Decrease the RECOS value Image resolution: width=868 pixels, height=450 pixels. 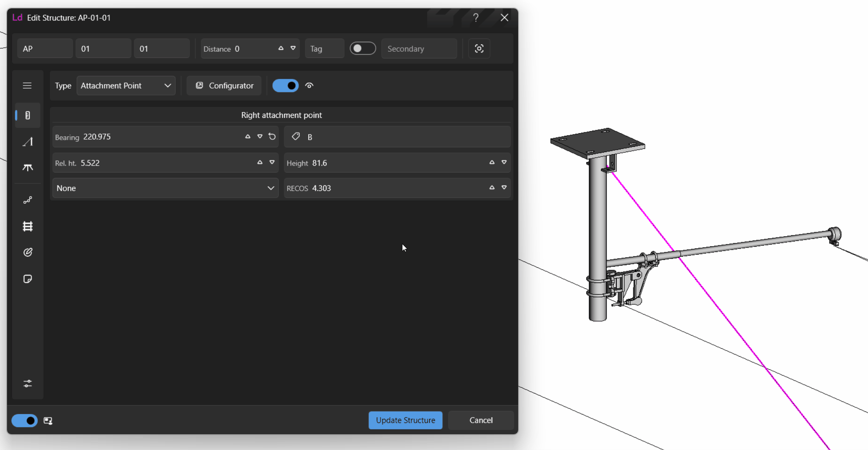(x=504, y=187)
